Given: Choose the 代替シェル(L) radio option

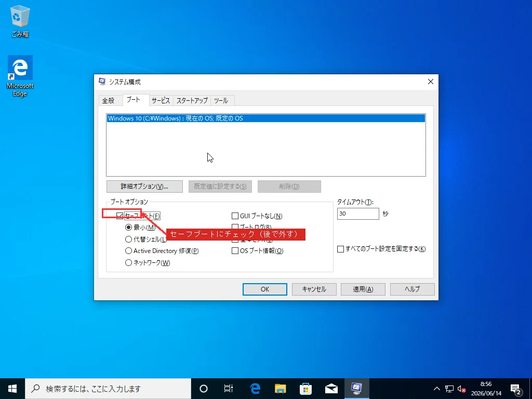Looking at the screenshot, I should [129, 239].
